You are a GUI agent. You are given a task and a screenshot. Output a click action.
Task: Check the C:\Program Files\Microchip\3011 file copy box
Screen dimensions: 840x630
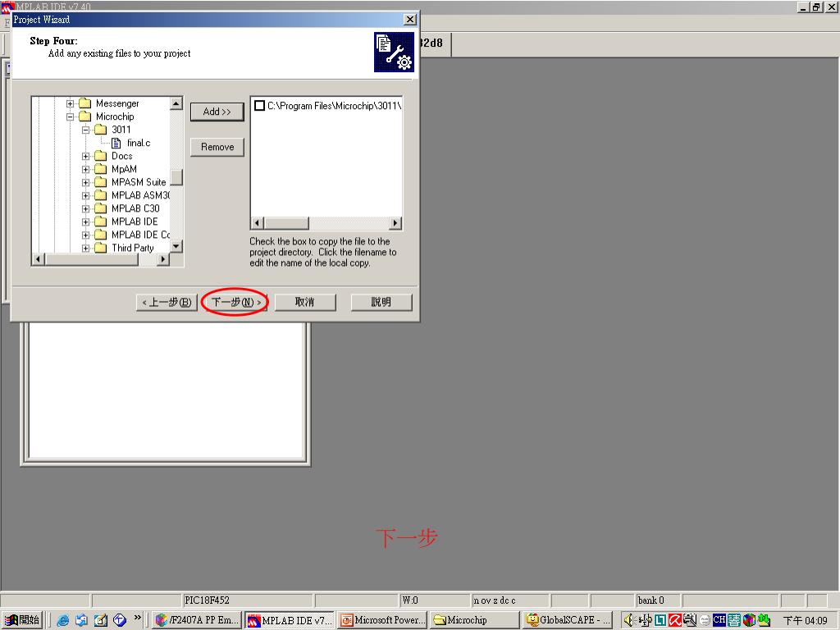tap(259, 106)
